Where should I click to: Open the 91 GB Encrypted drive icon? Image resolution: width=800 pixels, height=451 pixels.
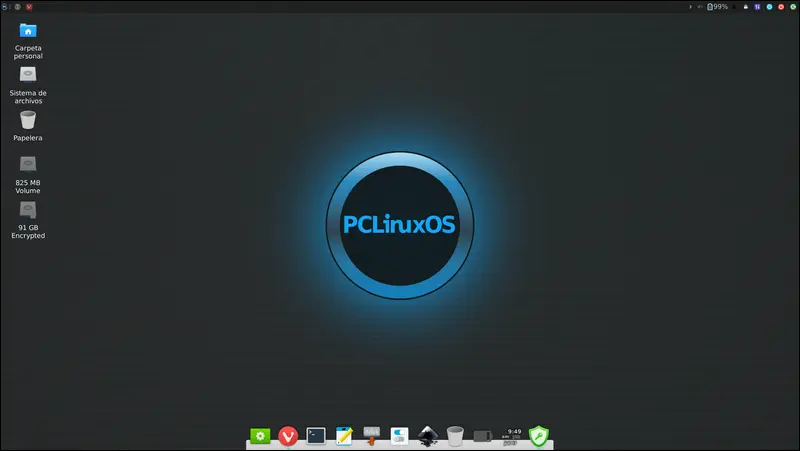(28, 210)
